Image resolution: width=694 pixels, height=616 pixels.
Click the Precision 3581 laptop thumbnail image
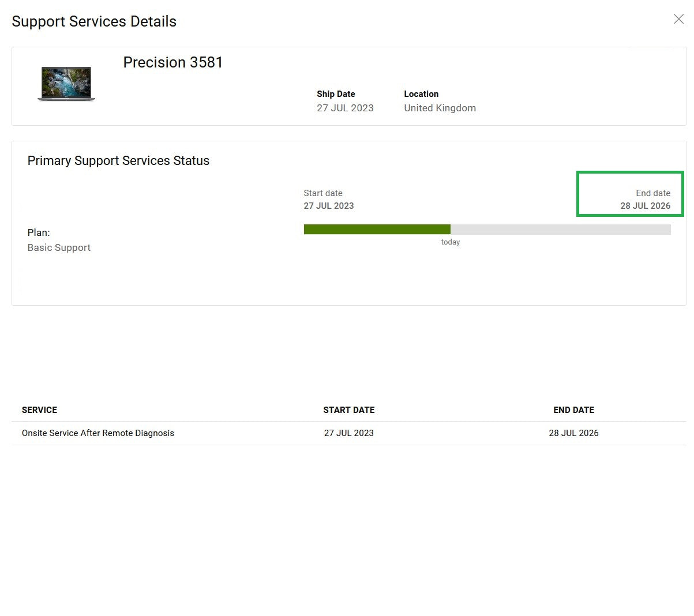point(66,84)
